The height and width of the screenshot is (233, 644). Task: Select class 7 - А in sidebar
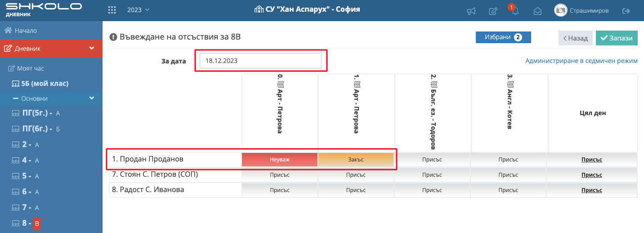click(25, 207)
